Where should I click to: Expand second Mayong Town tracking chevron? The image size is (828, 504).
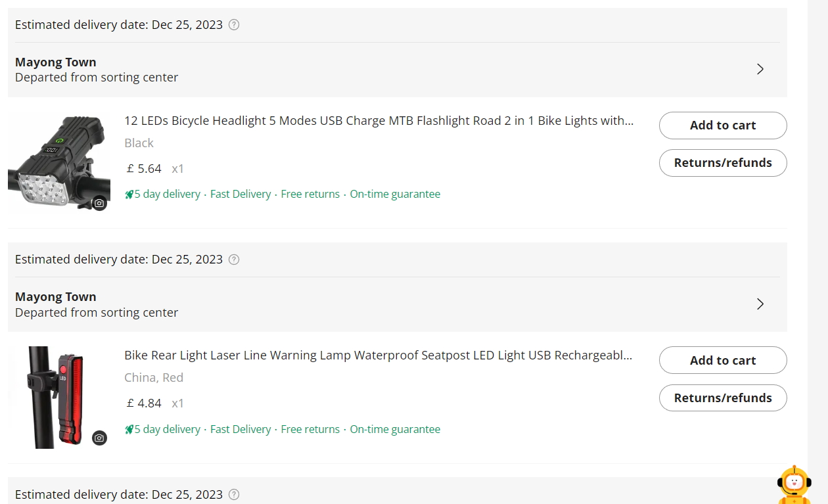pyautogui.click(x=760, y=304)
